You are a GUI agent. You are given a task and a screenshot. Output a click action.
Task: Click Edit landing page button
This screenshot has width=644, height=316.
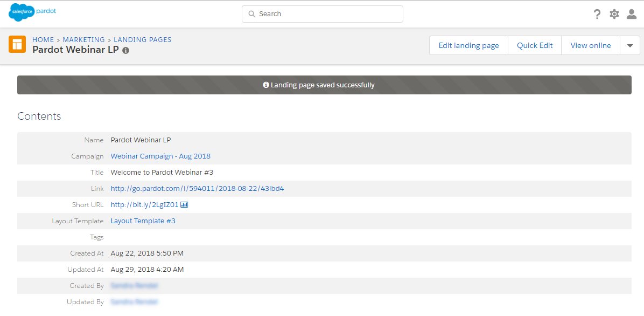pos(468,45)
